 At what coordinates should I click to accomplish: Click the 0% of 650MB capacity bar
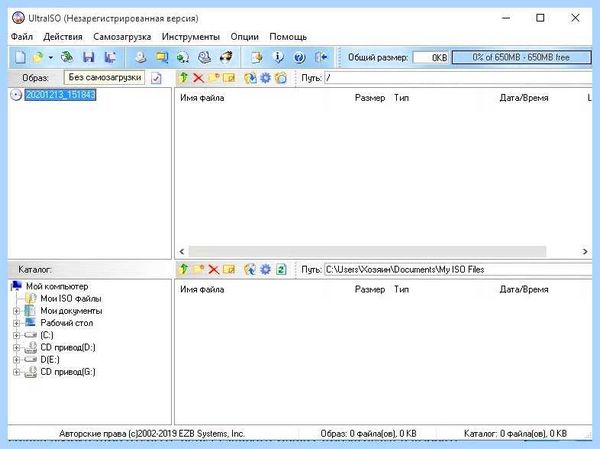point(521,57)
